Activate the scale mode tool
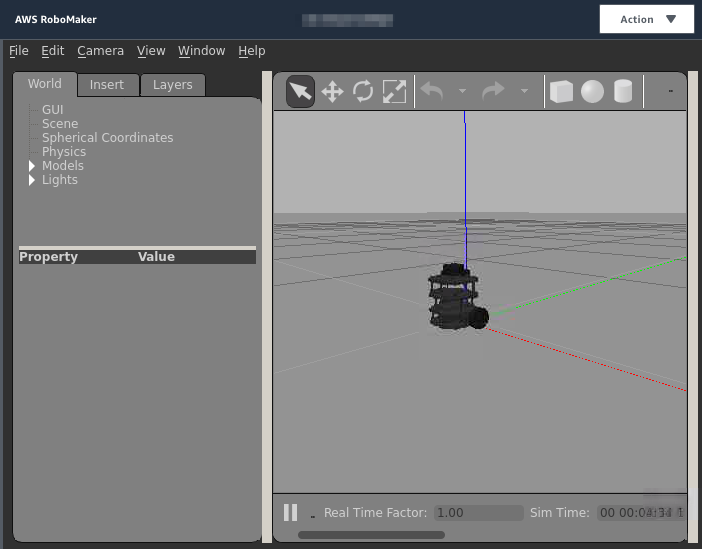702x549 pixels. pos(394,92)
